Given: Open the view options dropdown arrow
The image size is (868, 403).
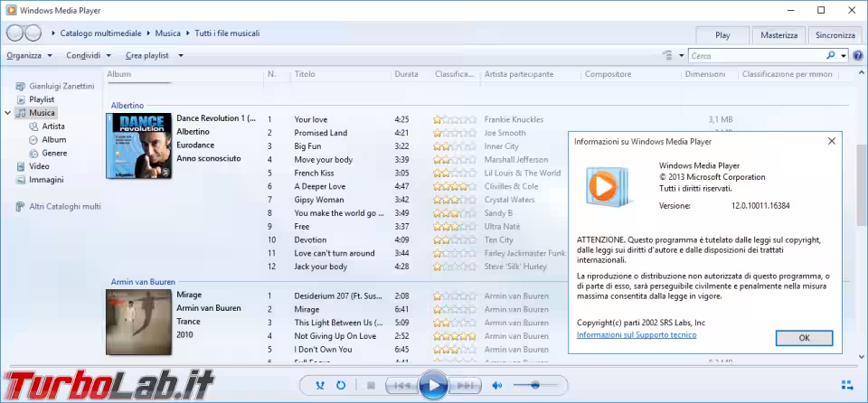Looking at the screenshot, I should (682, 56).
